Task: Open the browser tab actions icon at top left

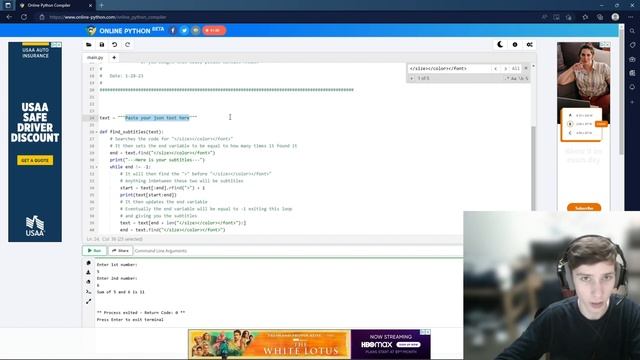Action: (x=8, y=5)
